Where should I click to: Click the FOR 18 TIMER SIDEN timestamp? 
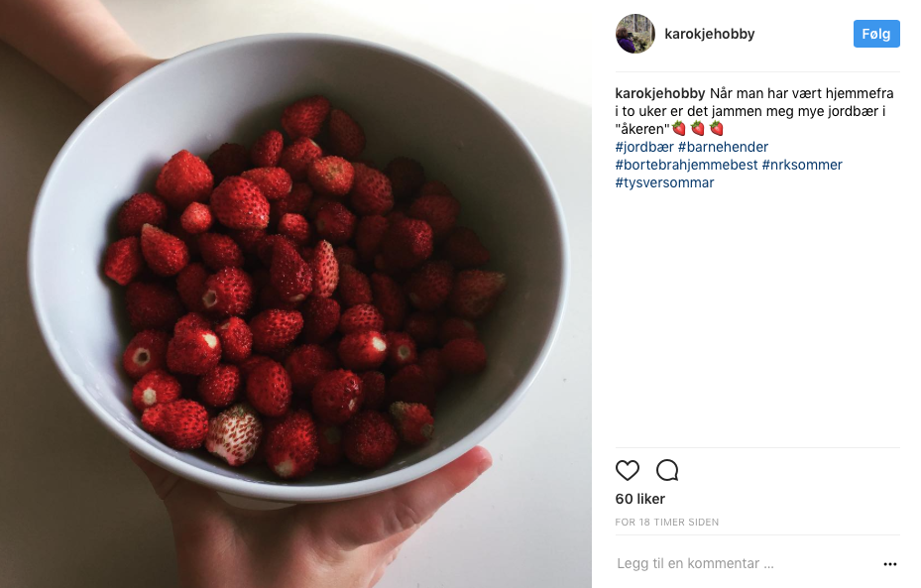click(x=666, y=523)
